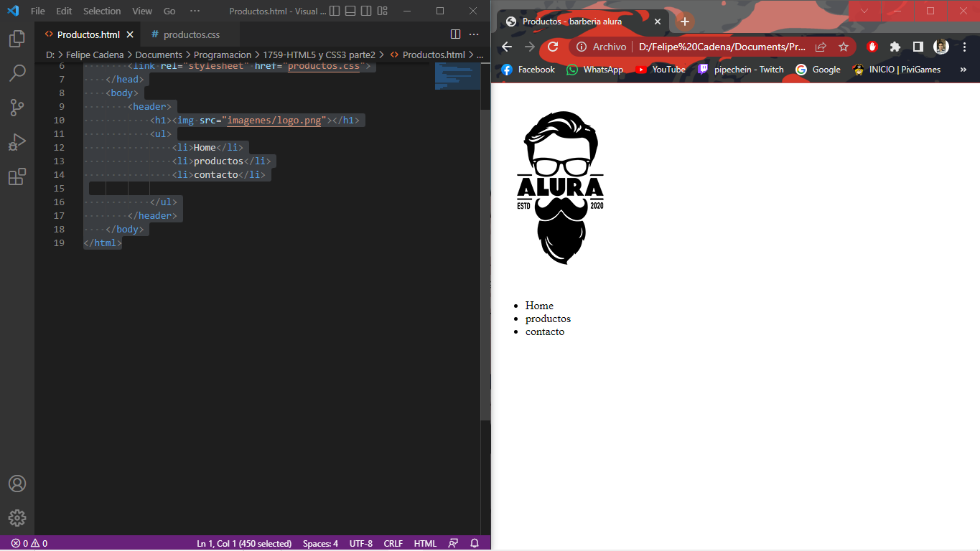Open the Extensions view
The width and height of the screenshot is (980, 551).
coord(17,176)
